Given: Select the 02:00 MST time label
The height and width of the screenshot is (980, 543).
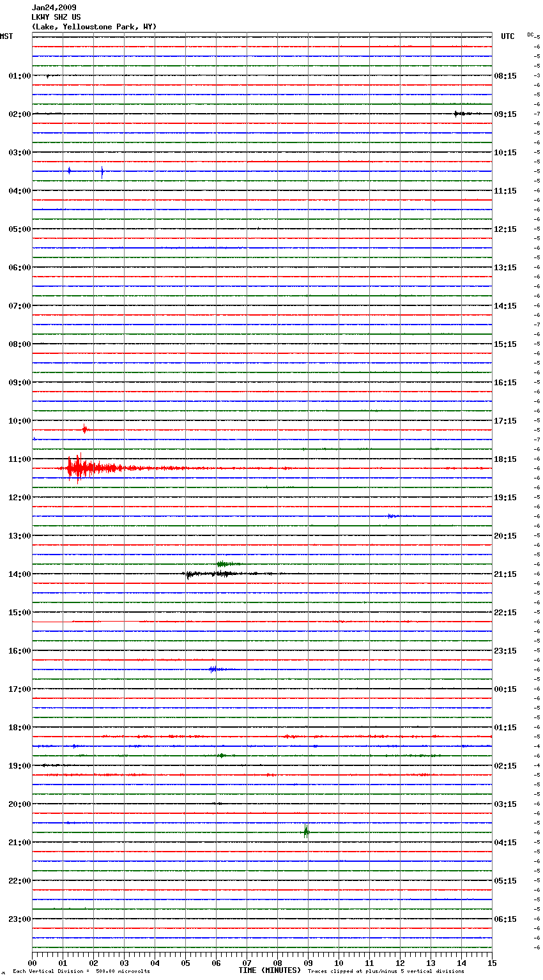Looking at the screenshot, I should click(19, 114).
